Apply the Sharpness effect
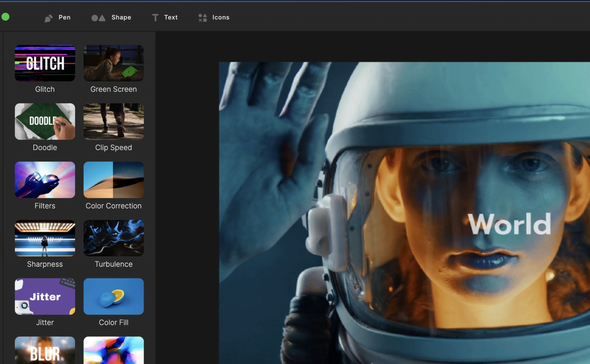This screenshot has height=364, width=590. (45, 238)
